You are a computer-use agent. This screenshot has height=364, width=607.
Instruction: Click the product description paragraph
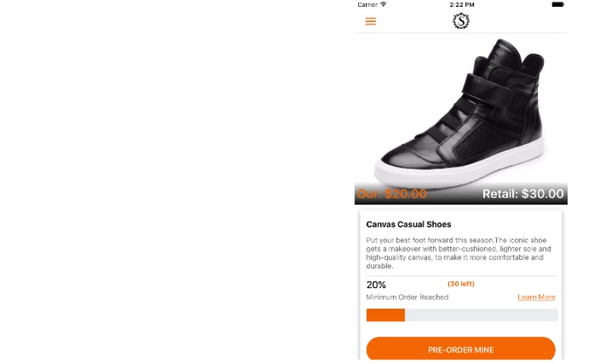pos(459,253)
